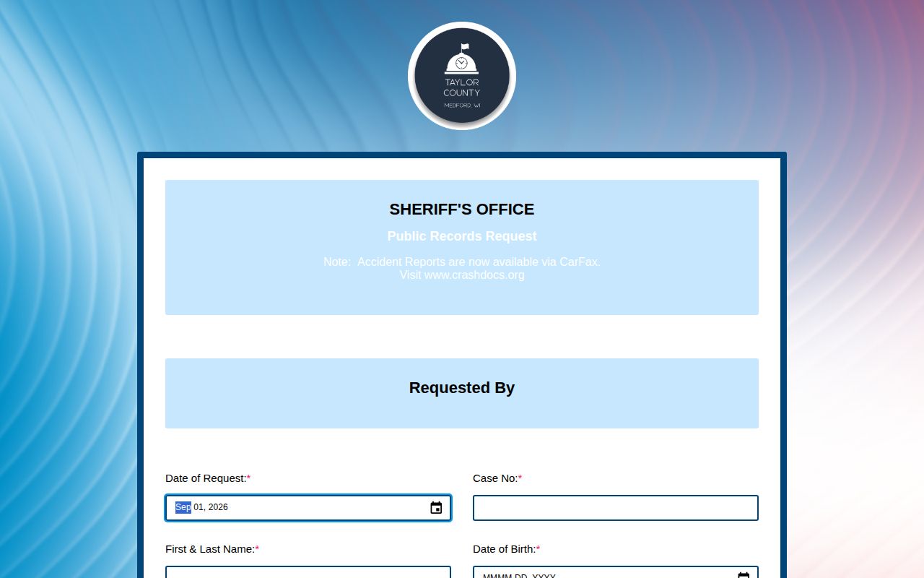924x578 pixels.
Task: Select the highlighted Sep month in Date of Request
Action: (x=183, y=507)
